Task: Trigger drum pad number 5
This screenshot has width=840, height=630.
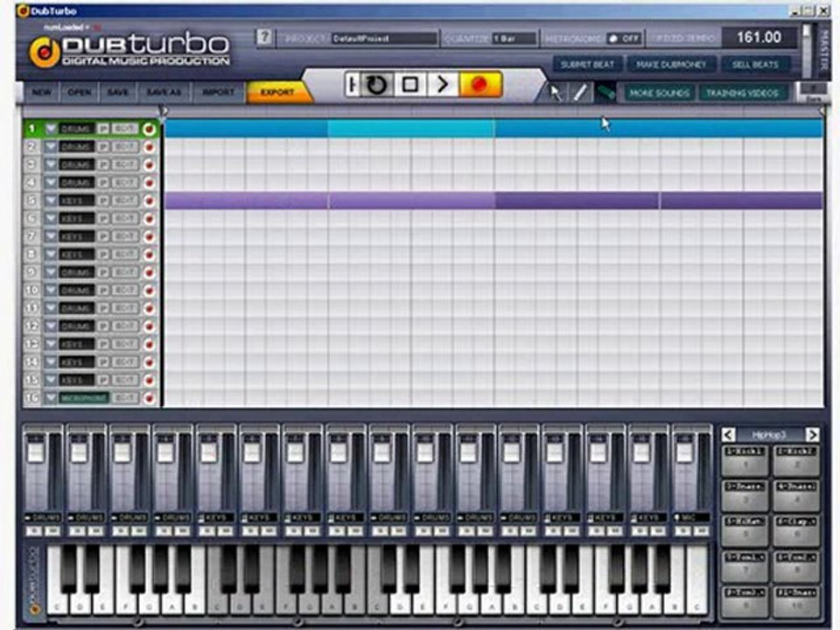Action: tap(745, 530)
